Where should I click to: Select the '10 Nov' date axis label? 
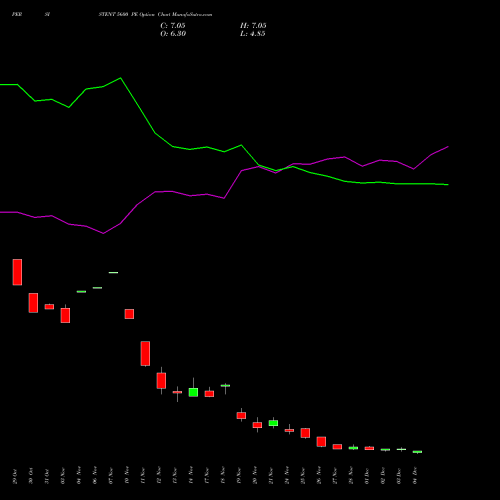(127, 476)
